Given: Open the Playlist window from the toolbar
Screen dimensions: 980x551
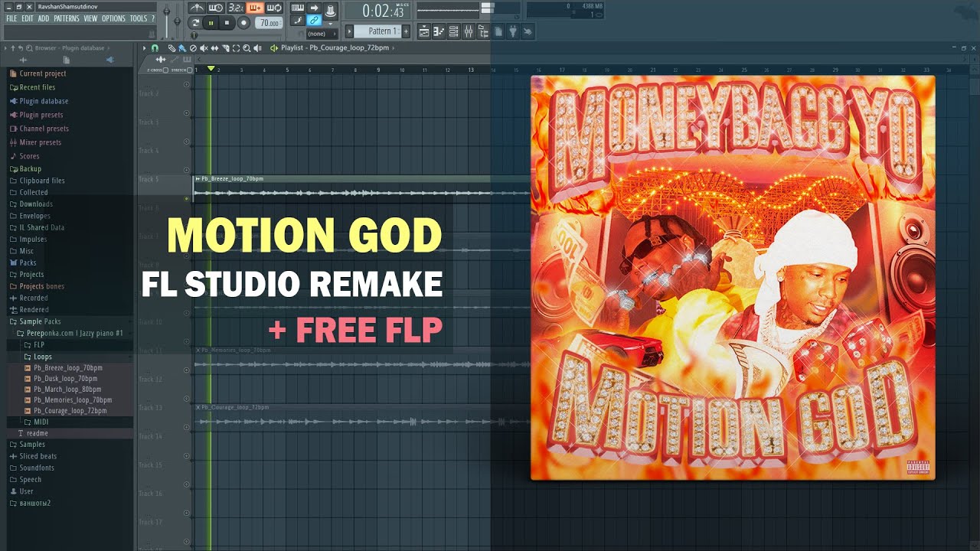Looking at the screenshot, I should 424,31.
